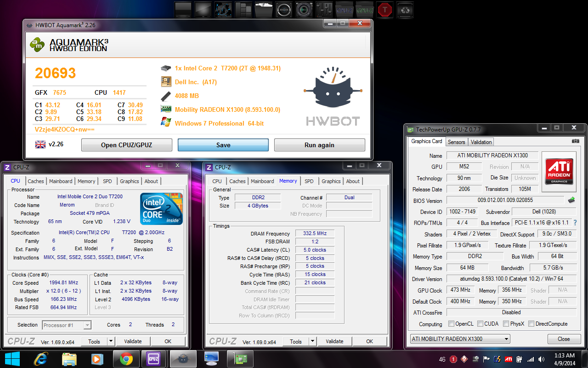Open the speaker dock icon

284,10
